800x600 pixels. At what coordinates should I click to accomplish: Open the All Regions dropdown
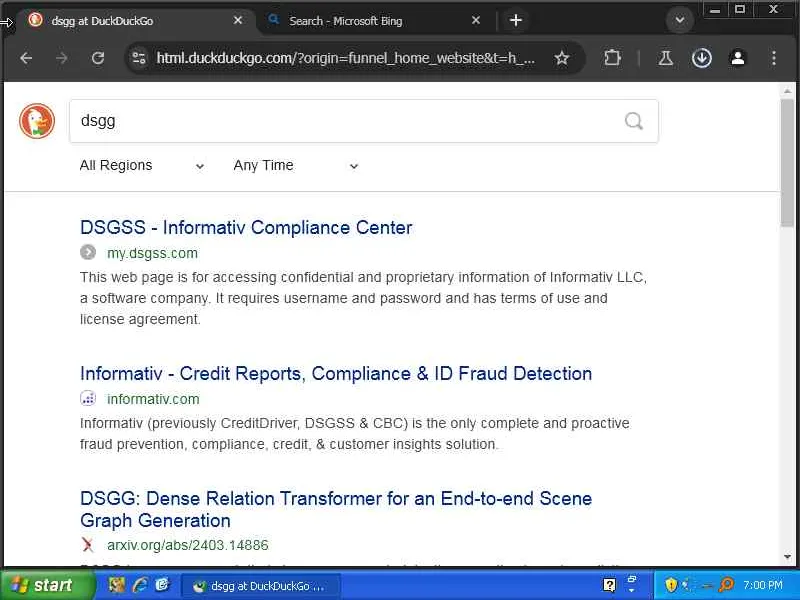(x=142, y=166)
